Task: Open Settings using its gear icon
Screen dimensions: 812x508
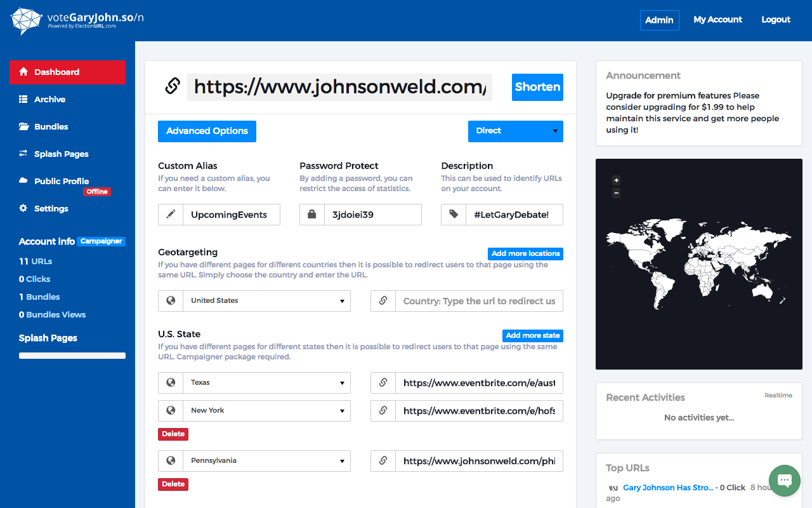Action: [23, 208]
